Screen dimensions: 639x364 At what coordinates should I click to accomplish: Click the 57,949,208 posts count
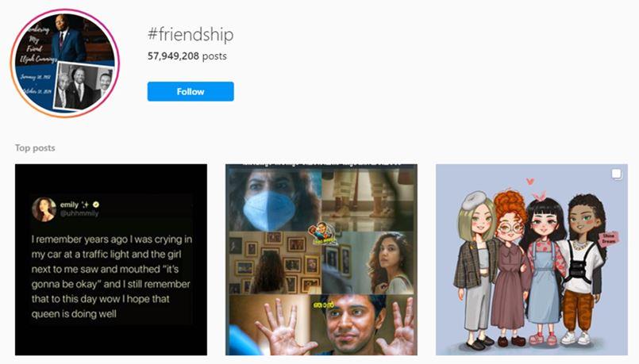[187, 56]
